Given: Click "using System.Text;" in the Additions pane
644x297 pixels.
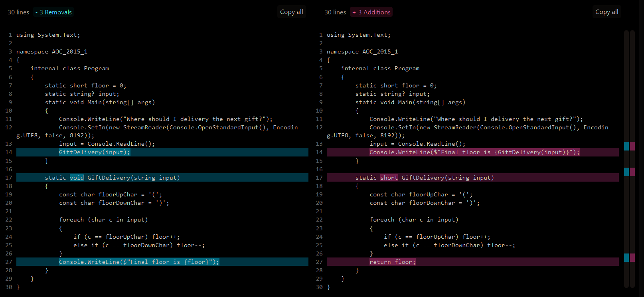Looking at the screenshot, I should (x=359, y=35).
